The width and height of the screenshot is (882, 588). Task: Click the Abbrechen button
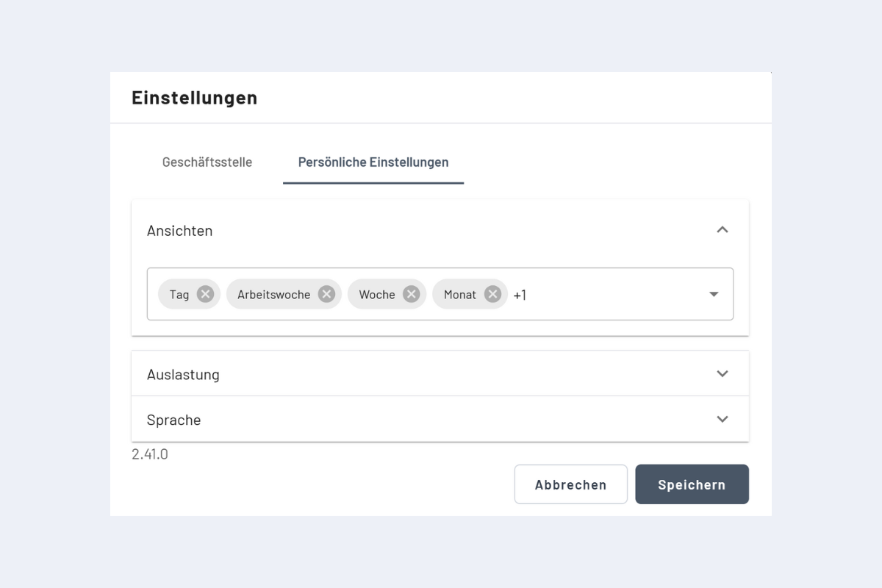(x=570, y=484)
